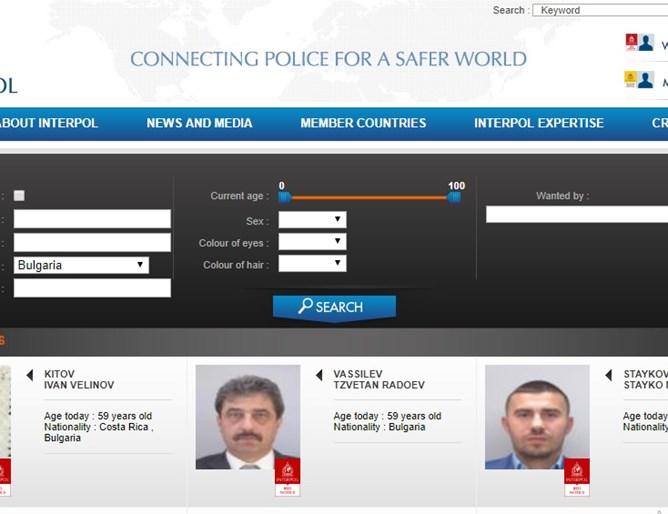Viewport: 668px width, 514px height.
Task: Expand the Colour of hair dropdown
Action: pyautogui.click(x=312, y=263)
